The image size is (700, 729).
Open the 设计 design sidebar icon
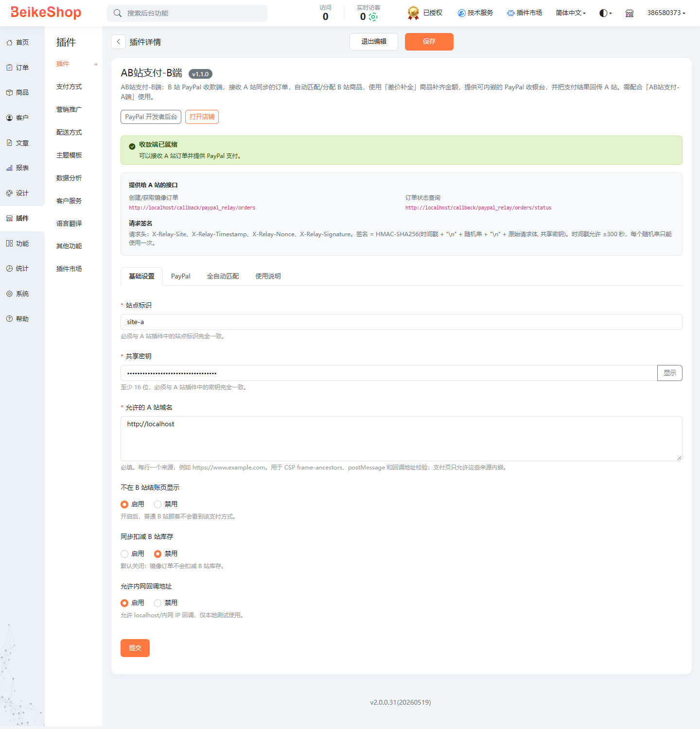pyautogui.click(x=9, y=193)
